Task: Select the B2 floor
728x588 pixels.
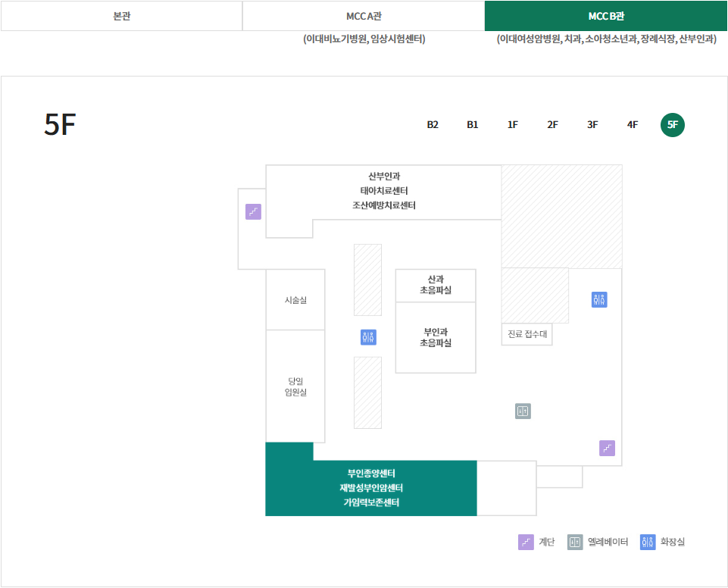Action: (x=433, y=125)
